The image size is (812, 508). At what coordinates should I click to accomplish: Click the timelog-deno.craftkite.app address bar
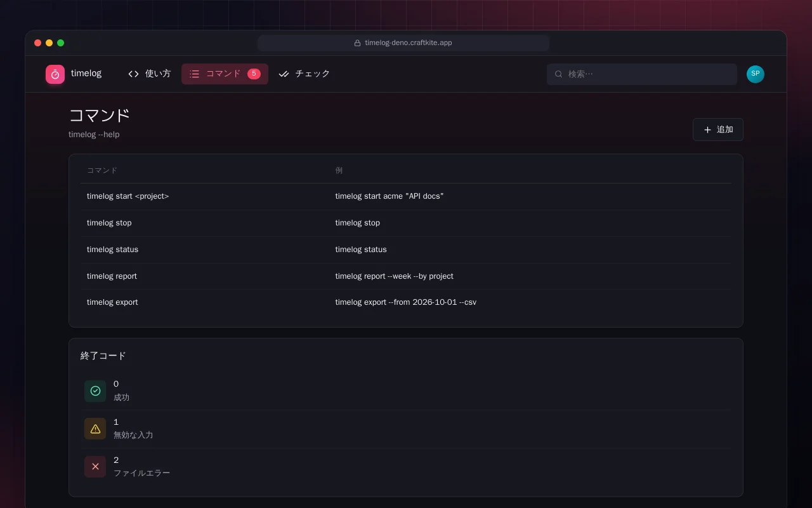click(x=403, y=43)
